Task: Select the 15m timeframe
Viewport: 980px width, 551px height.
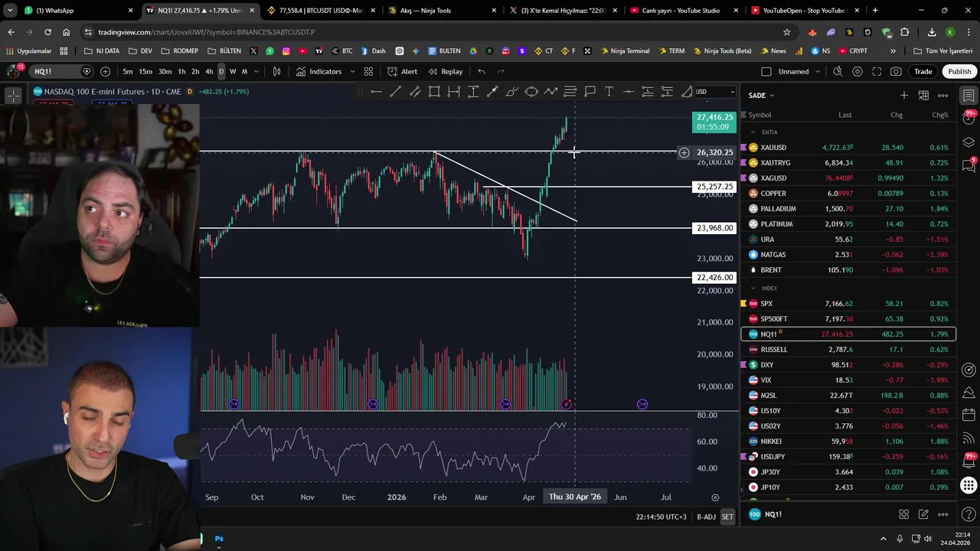Action: pos(145,71)
